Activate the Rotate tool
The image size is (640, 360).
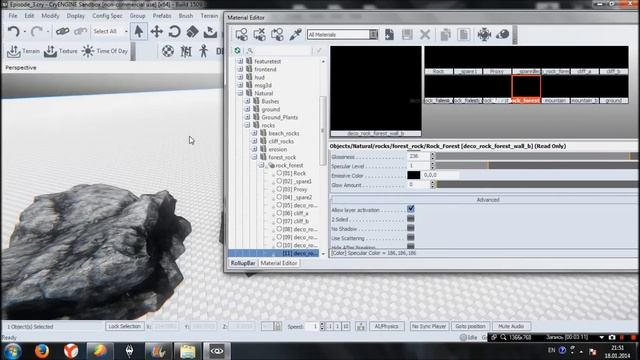click(175, 31)
